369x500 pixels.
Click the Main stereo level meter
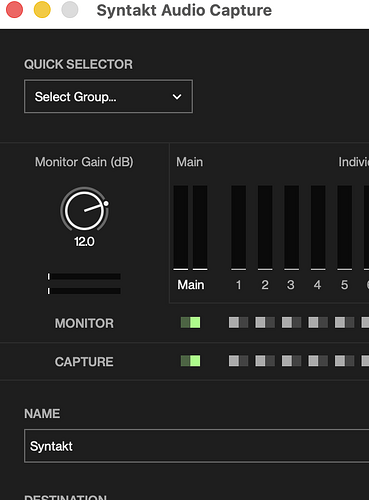click(190, 228)
